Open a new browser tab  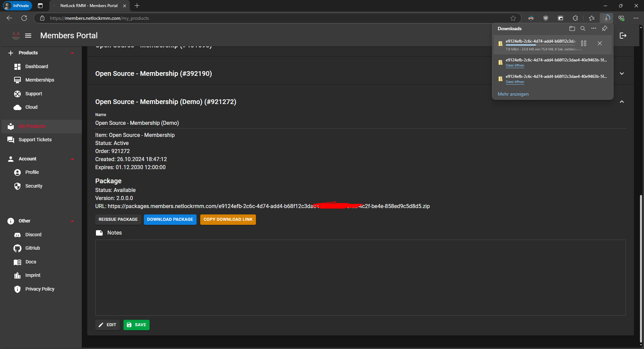[137, 6]
